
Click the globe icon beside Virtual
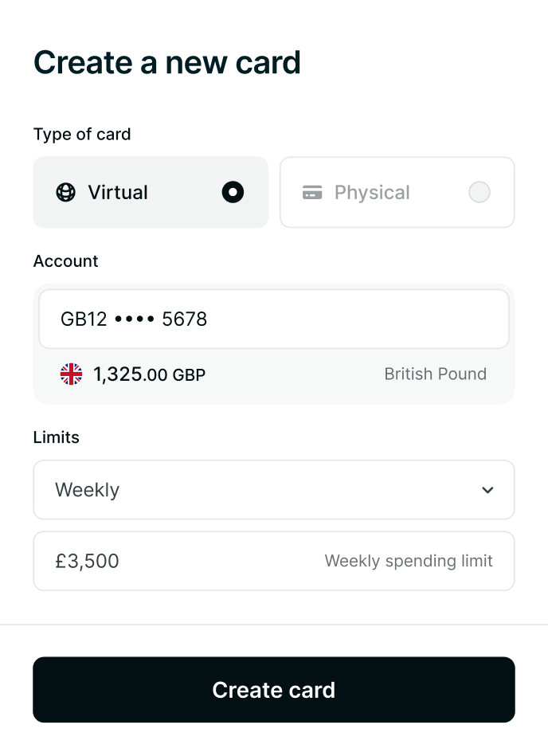65,192
